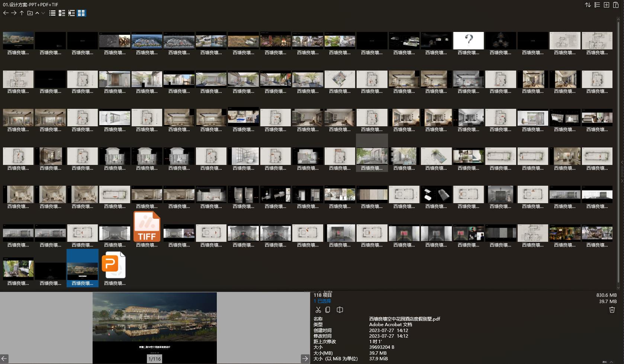Viewport: 624px width, 364px height.
Task: Navigate up to the parent folder
Action: pyautogui.click(x=22, y=13)
